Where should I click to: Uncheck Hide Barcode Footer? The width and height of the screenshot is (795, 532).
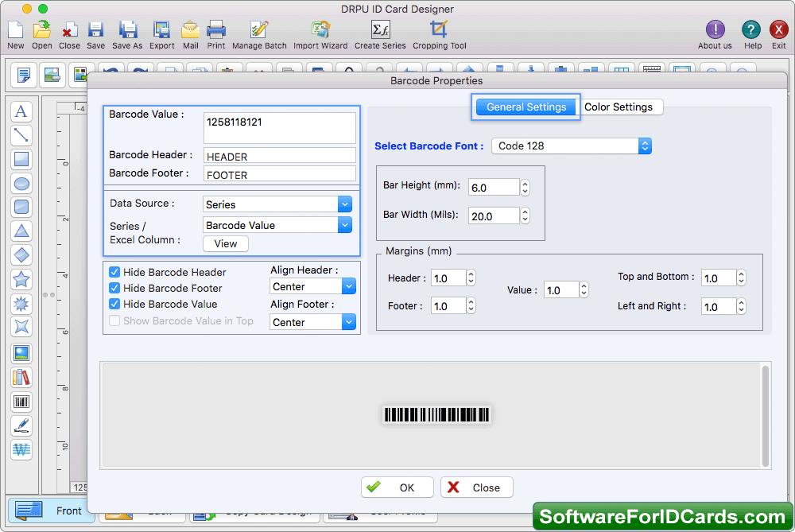click(114, 288)
